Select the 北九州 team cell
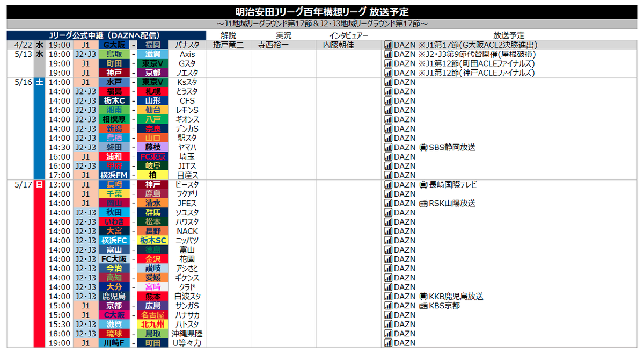Viewport: 644px width, 353px height. (153, 325)
